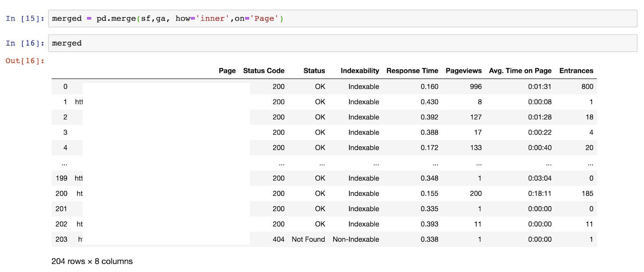The height and width of the screenshot is (272, 644).
Task: Click the 'Non-Indexable' cell in last row
Action: pos(356,239)
